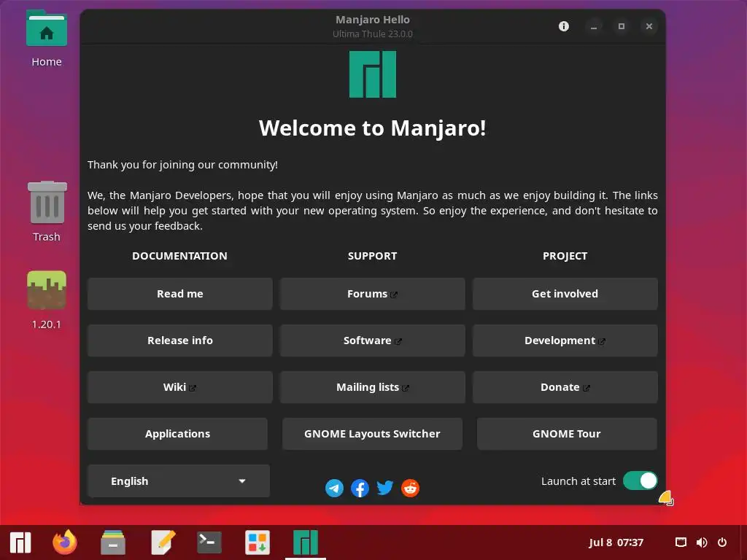Open Manjaro Twitter icon

(x=385, y=488)
